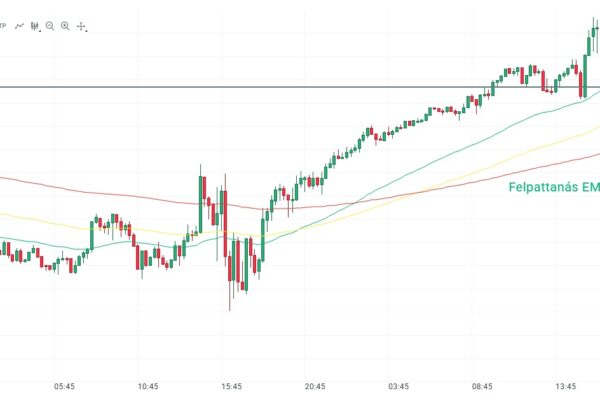Image resolution: width=600 pixels, height=400 pixels.
Task: Open the indicators line-chart icon
Action: tap(18, 25)
